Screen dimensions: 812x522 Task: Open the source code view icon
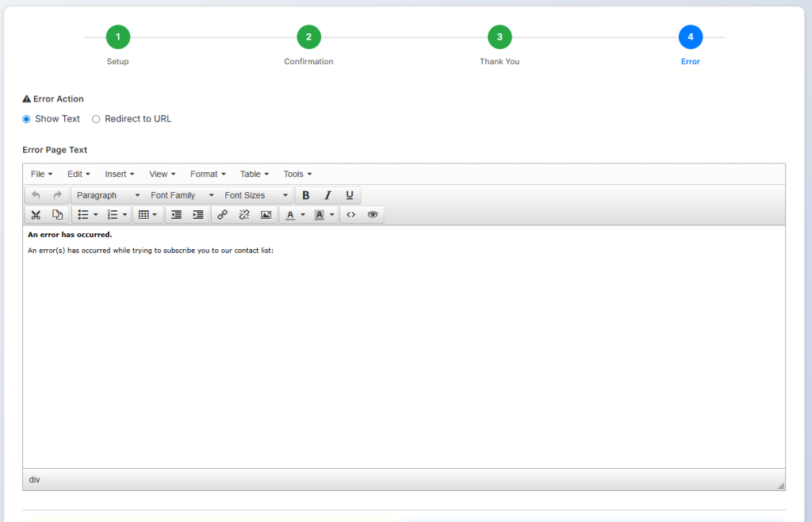351,215
